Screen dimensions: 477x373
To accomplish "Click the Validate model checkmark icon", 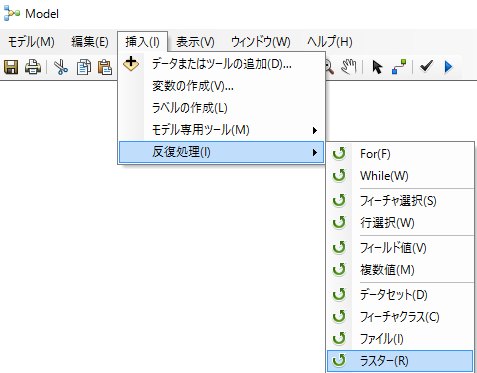I will pyautogui.click(x=426, y=66).
